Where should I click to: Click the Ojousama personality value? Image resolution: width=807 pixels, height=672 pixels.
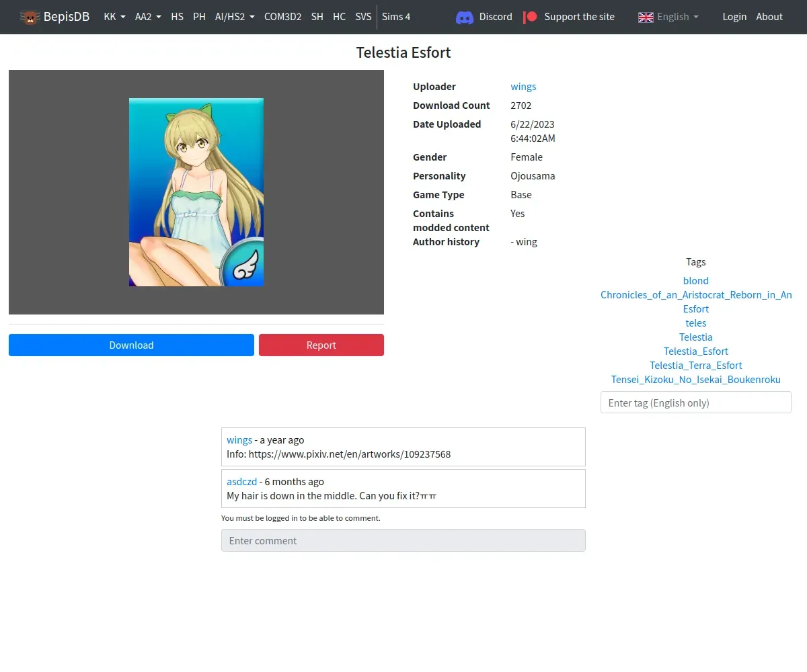tap(533, 176)
